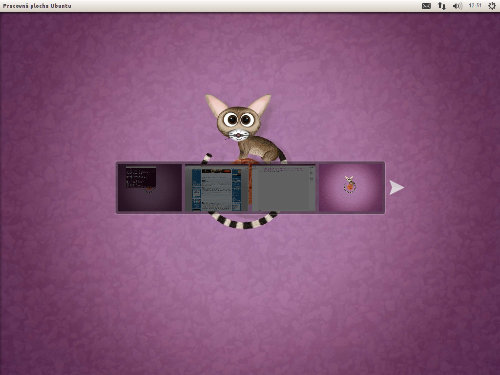Viewport: 500px width, 375px height.
Task: Click the right-pointing arrow beside workspace switcher
Action: click(x=397, y=188)
